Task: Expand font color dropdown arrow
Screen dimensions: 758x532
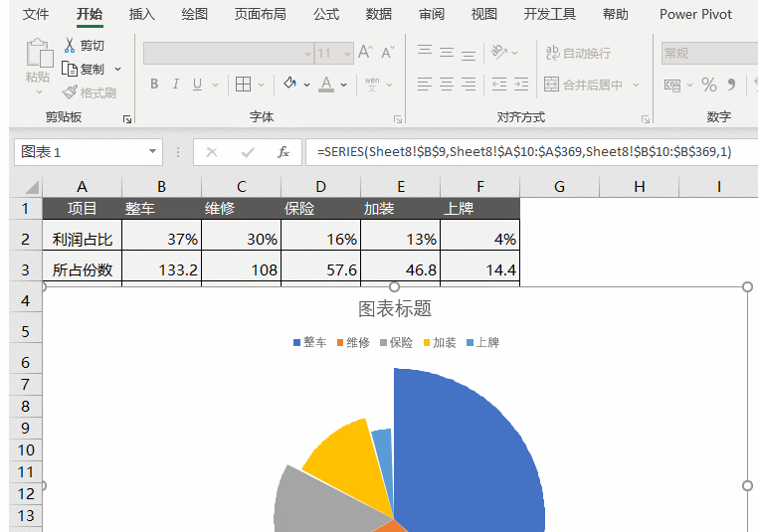Action: 343,86
